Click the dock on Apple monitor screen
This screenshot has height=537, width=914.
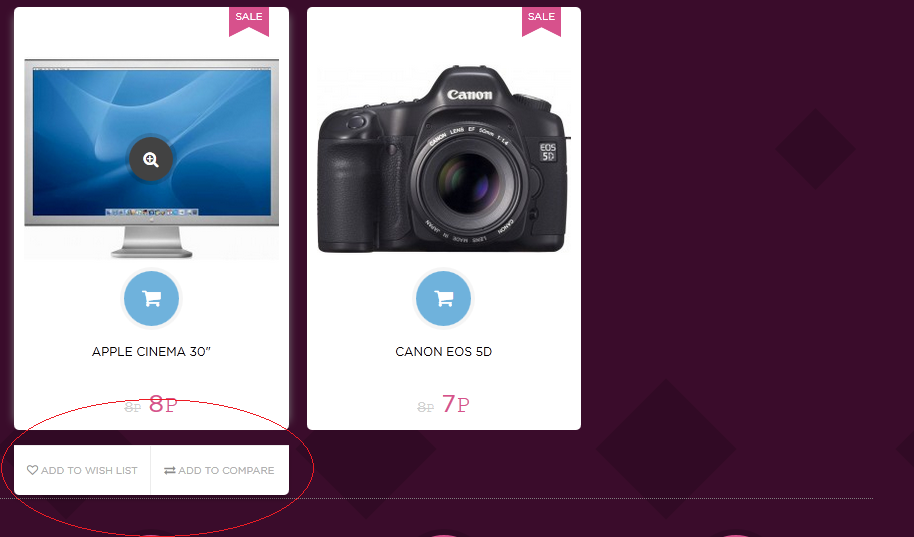click(x=152, y=212)
